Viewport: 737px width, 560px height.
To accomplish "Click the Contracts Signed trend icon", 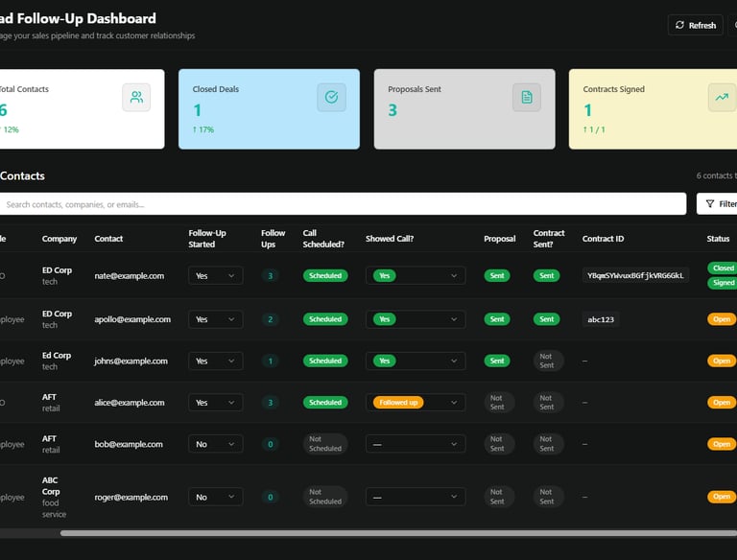I will (x=722, y=97).
